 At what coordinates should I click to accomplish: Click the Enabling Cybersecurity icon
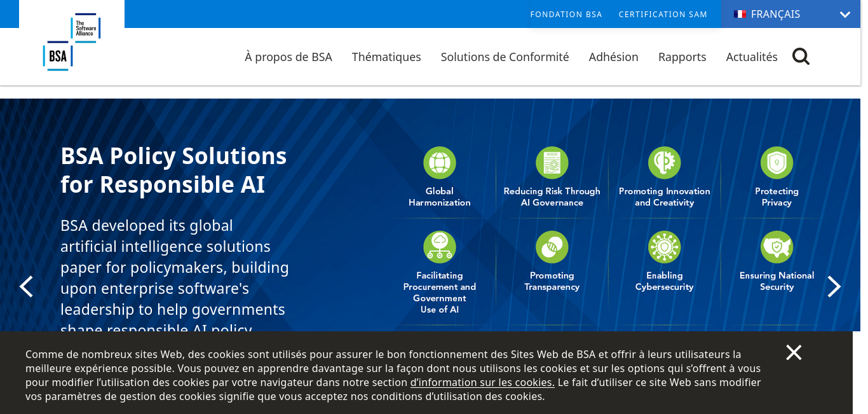pos(665,247)
